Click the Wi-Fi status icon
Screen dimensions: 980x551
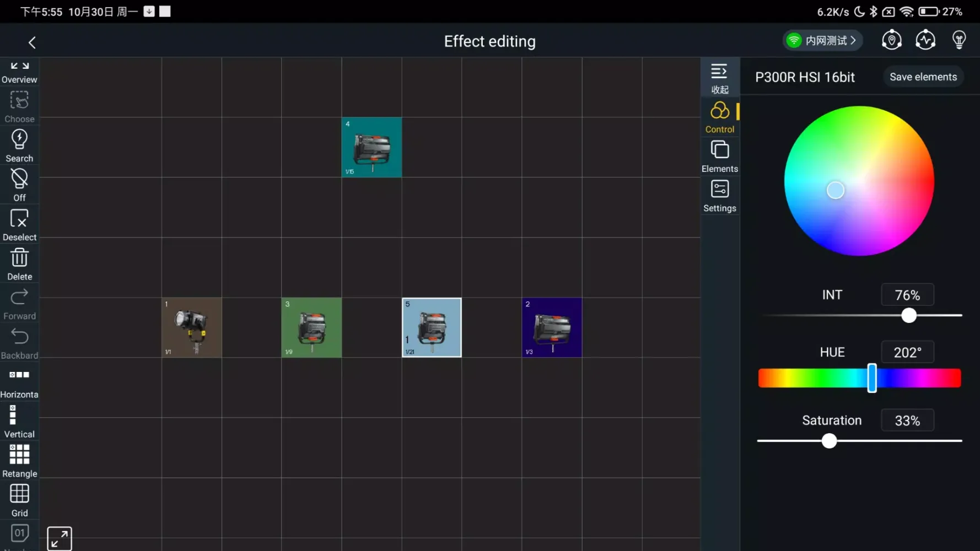click(906, 12)
